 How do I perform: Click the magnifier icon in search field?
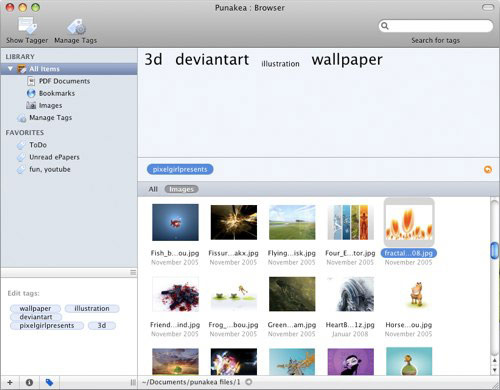coord(384,26)
